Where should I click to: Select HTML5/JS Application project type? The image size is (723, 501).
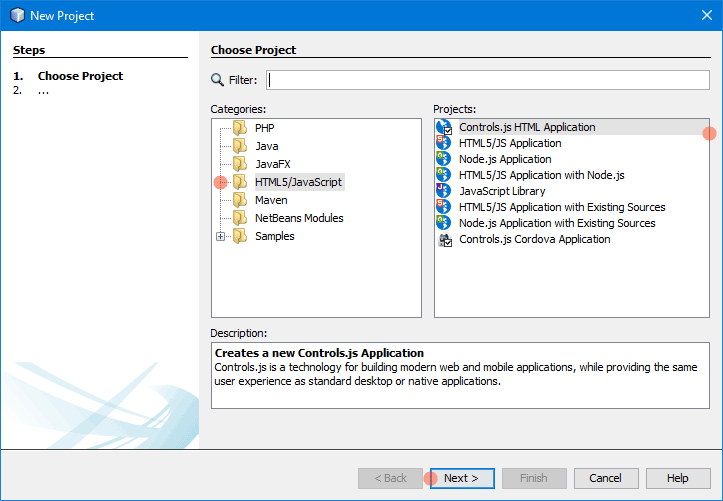[x=510, y=143]
